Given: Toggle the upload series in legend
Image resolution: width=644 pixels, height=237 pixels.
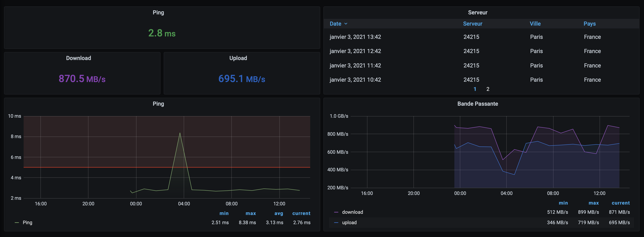Looking at the screenshot, I should 349,223.
